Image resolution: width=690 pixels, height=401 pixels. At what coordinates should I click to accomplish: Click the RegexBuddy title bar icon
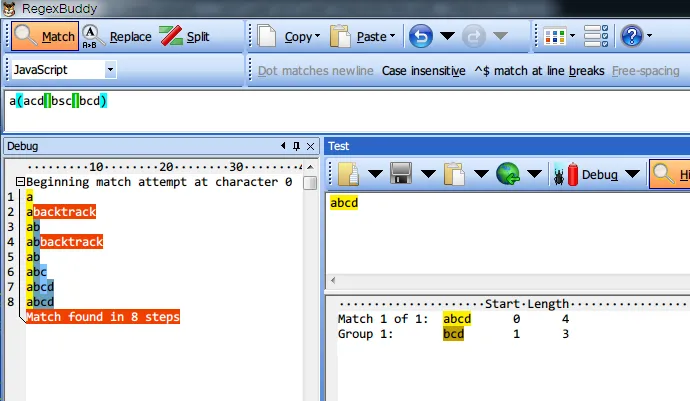click(9, 9)
